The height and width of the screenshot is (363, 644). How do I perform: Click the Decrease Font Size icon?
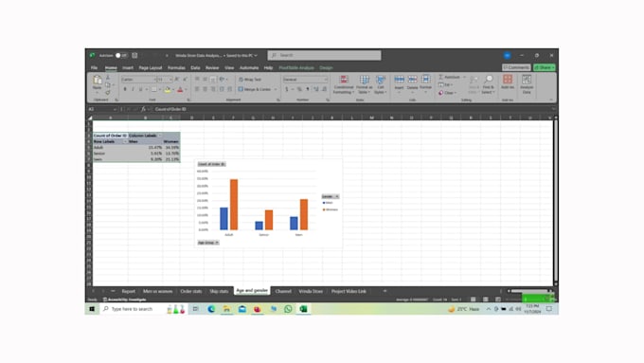[185, 80]
